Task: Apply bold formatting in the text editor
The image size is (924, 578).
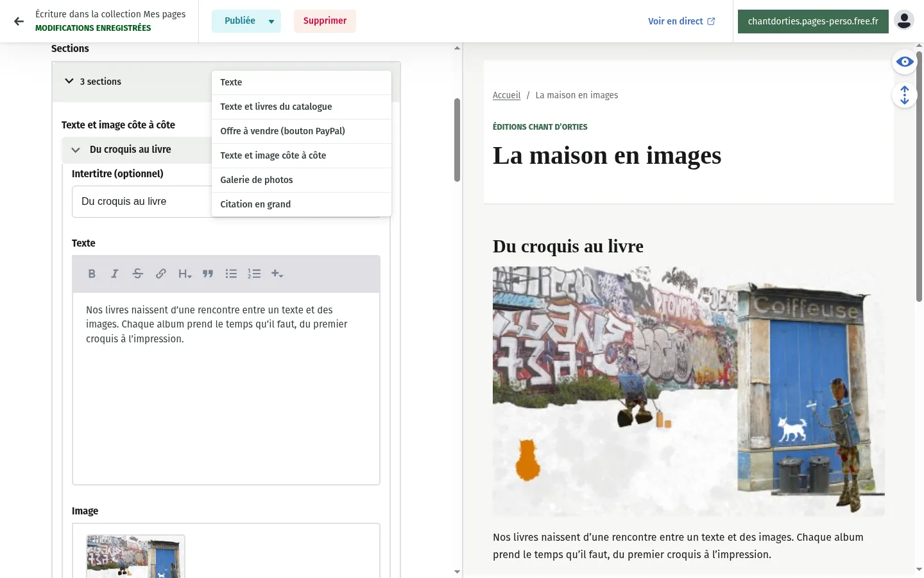Action: tap(92, 274)
